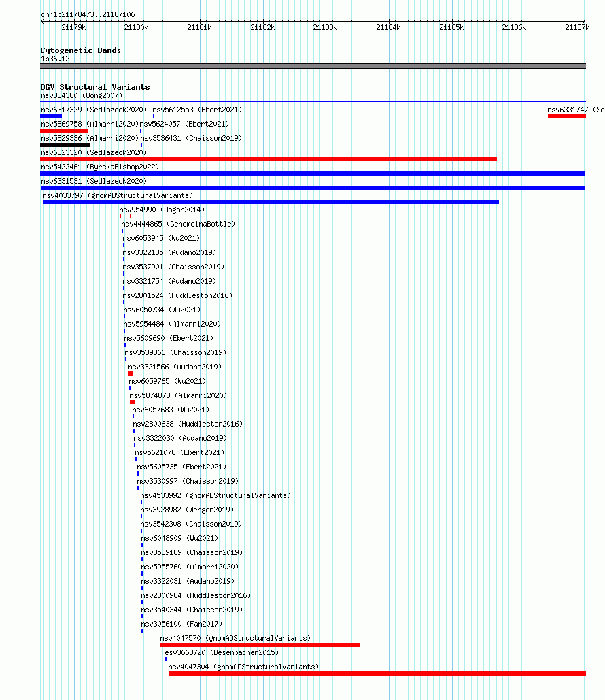
Task: Select the nsv6053945 (Wu2021) label
Action: click(162, 238)
